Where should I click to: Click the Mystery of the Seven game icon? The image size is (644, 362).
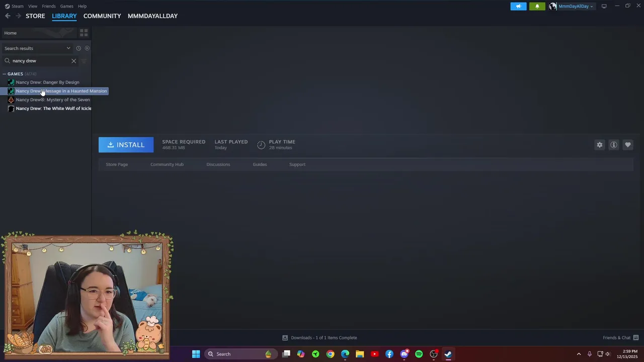click(x=11, y=100)
